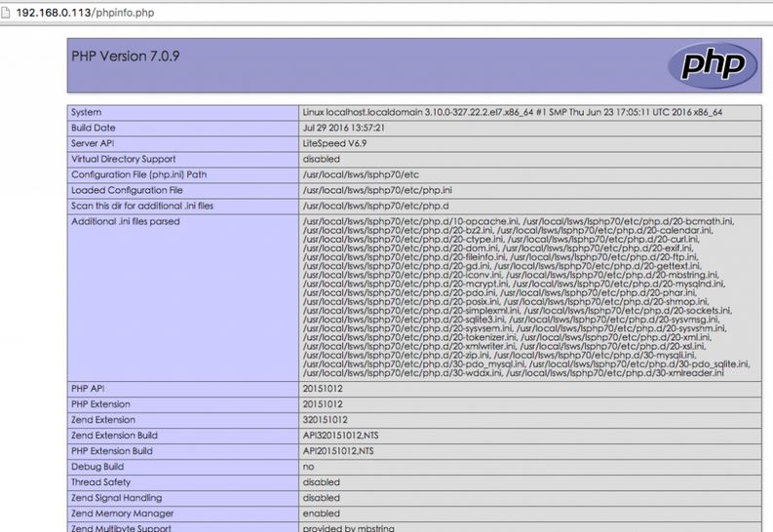773x532 pixels.
Task: Select the '320151012' value
Action: tap(325, 420)
